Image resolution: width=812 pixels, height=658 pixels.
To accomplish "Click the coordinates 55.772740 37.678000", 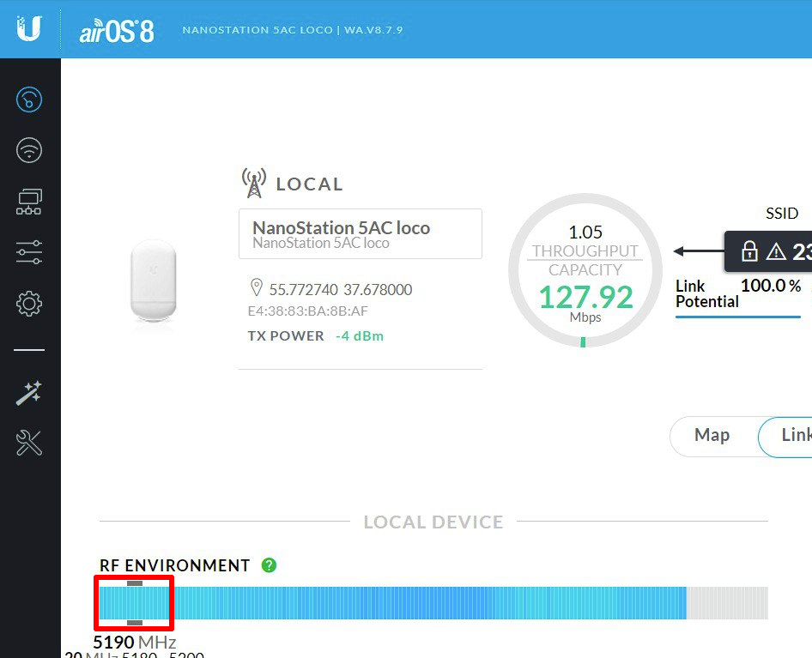I will (x=341, y=289).
